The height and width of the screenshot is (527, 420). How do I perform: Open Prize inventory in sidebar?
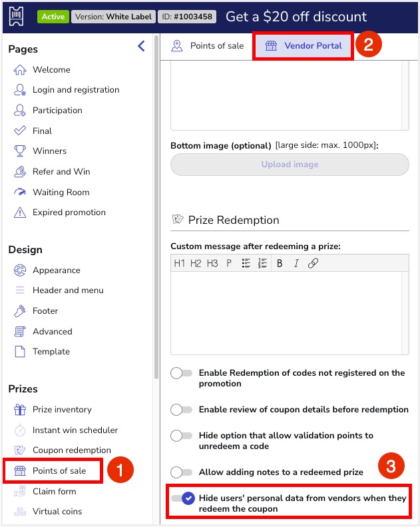[62, 410]
